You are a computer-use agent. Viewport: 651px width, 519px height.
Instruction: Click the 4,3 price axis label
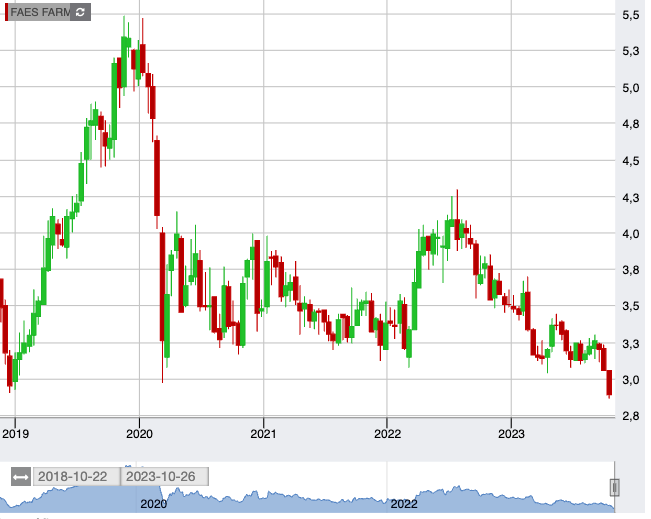pos(631,198)
